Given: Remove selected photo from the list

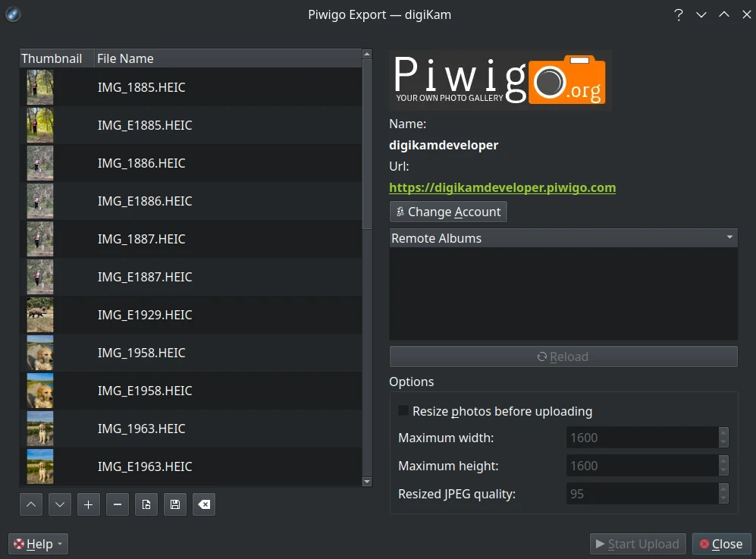Looking at the screenshot, I should point(117,504).
